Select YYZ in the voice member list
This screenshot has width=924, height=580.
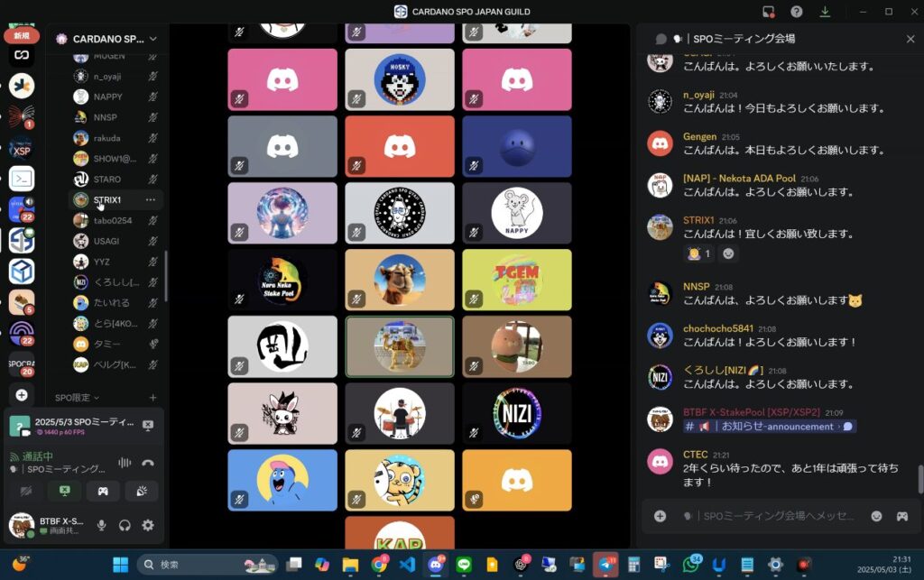click(x=115, y=262)
